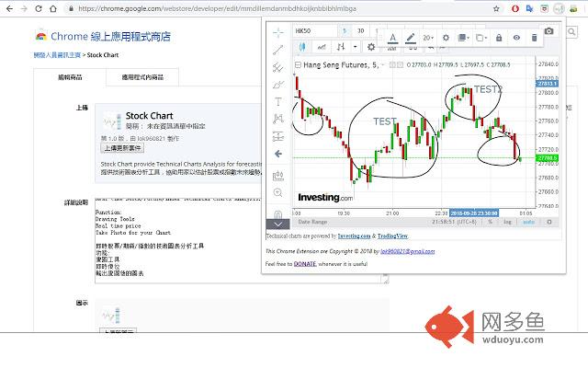Click the Chrome Web Store logo title
588x368 pixels.
click(x=103, y=37)
